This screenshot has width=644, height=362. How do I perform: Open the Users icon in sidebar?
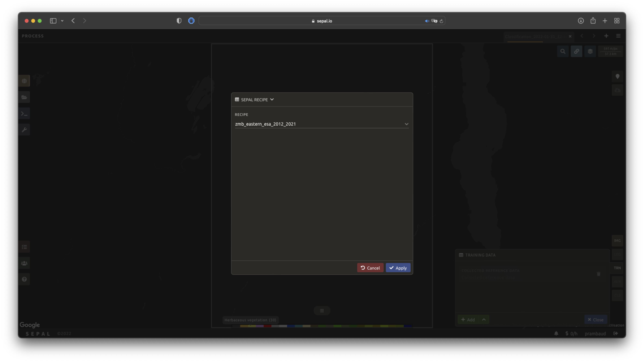point(24,263)
